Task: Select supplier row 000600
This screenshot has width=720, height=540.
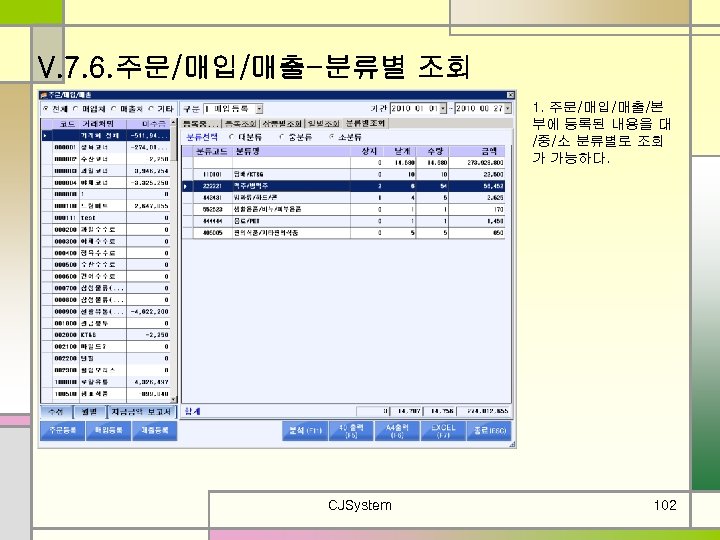Action: (x=106, y=276)
